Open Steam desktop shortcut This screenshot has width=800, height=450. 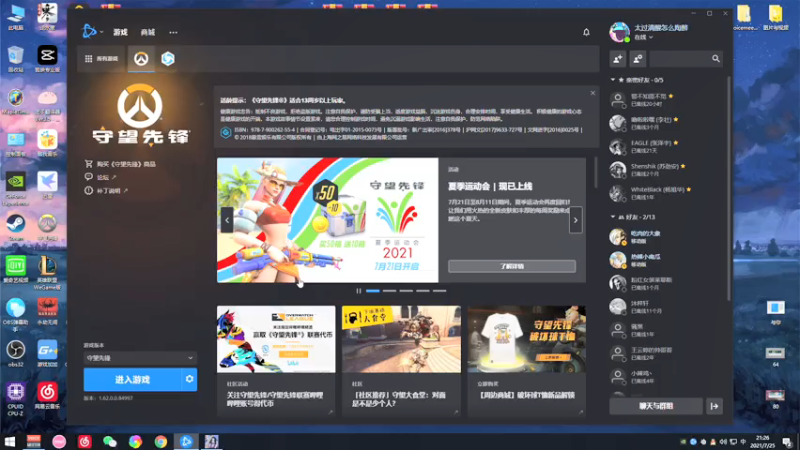pos(15,227)
